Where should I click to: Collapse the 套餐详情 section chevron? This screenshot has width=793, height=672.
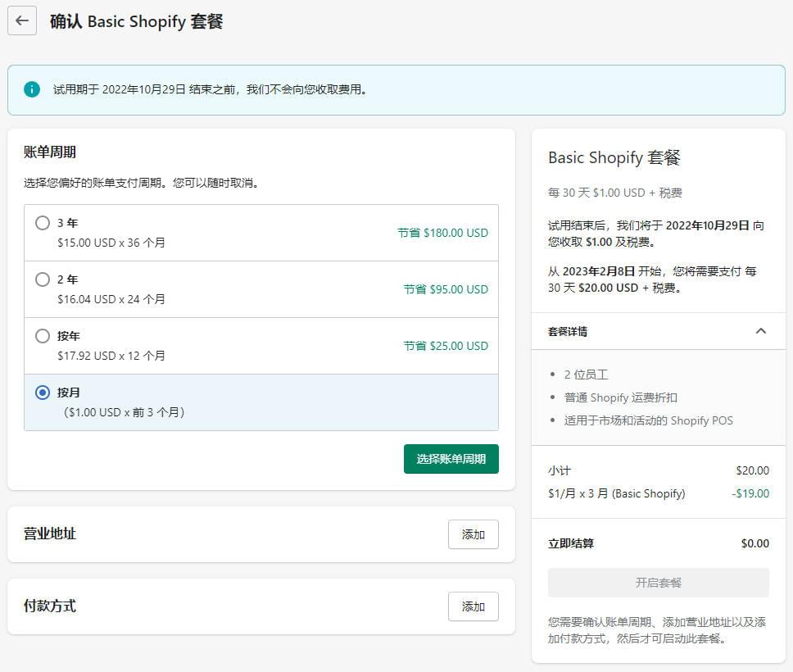tap(760, 331)
